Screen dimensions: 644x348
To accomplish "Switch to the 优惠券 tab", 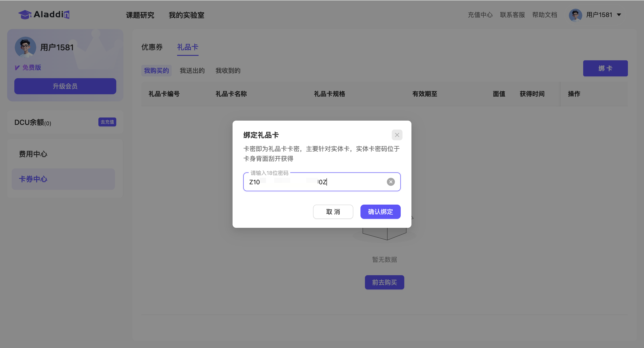I will pyautogui.click(x=152, y=47).
